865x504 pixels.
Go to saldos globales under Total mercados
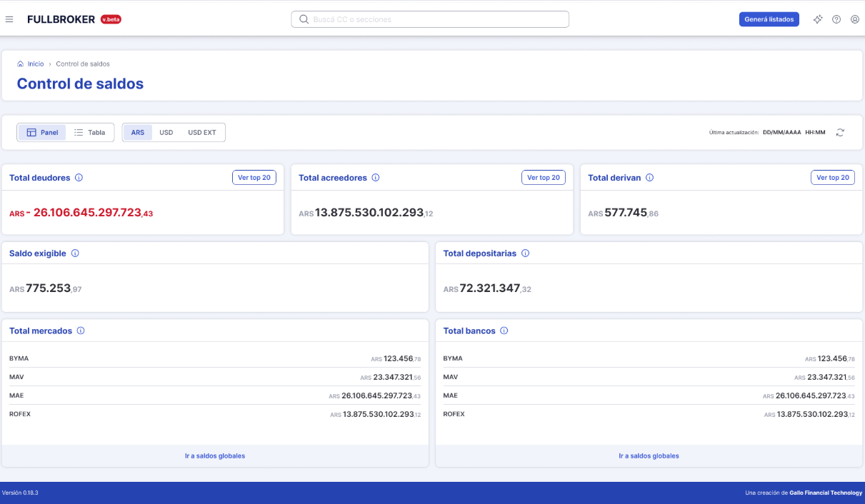(x=215, y=455)
